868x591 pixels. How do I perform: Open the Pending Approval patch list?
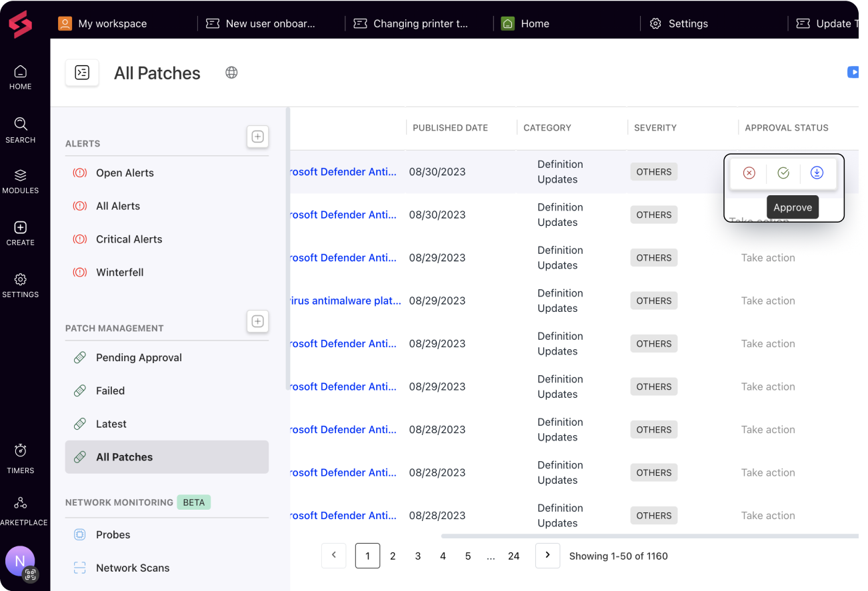[139, 357]
